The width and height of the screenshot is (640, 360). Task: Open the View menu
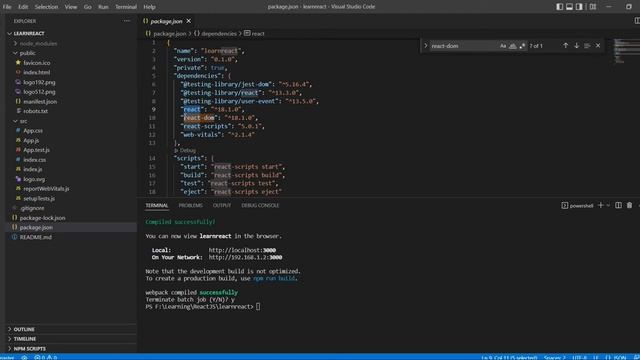tap(71, 7)
